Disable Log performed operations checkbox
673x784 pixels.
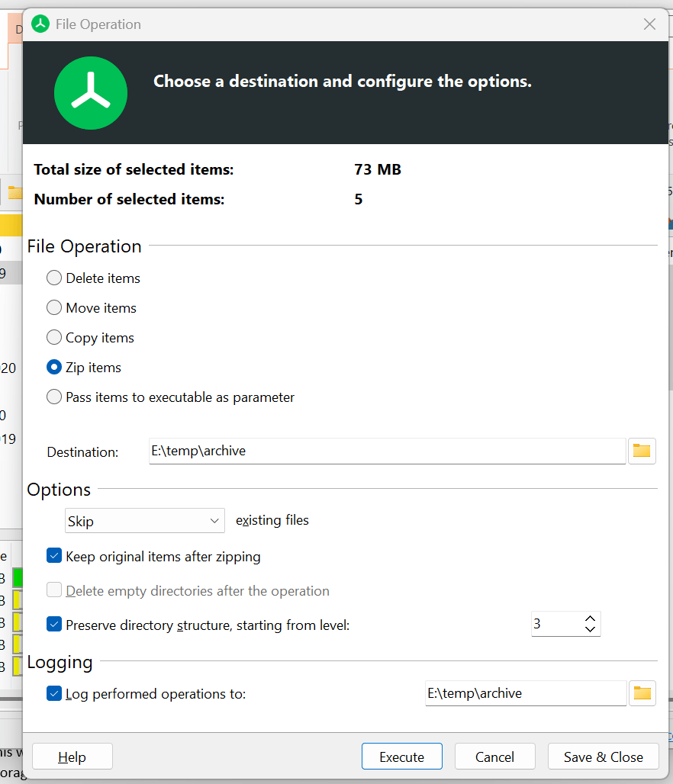pos(54,694)
